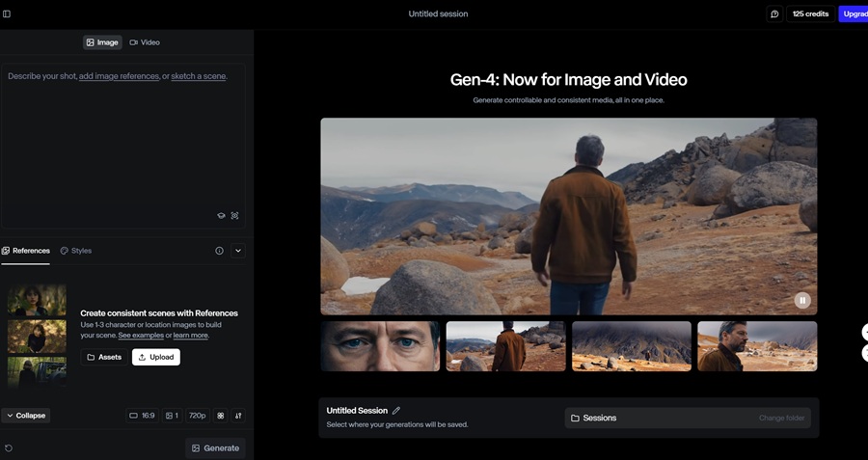Click the middle reference sample thumbnail
This screenshot has width=868, height=460.
[x=37, y=336]
